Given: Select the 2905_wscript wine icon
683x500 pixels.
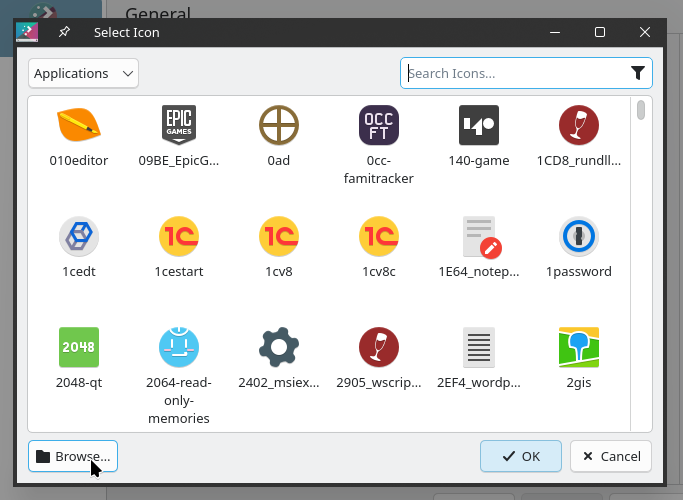Looking at the screenshot, I should (x=379, y=347).
